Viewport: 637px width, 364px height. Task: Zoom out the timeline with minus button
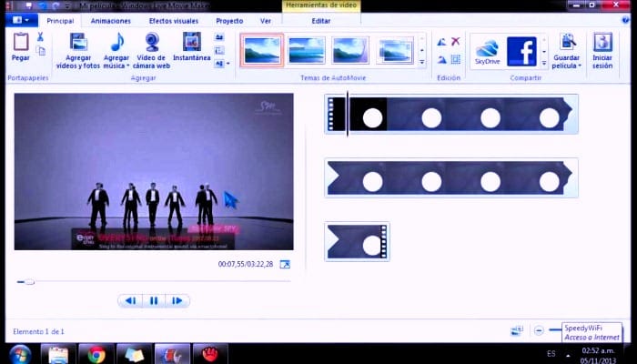click(x=539, y=330)
